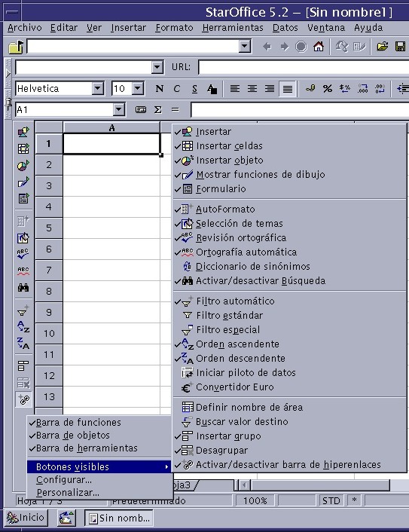This screenshot has height=532, width=409.
Task: Click the binoculars search icon in left toolbar
Action: [23, 288]
